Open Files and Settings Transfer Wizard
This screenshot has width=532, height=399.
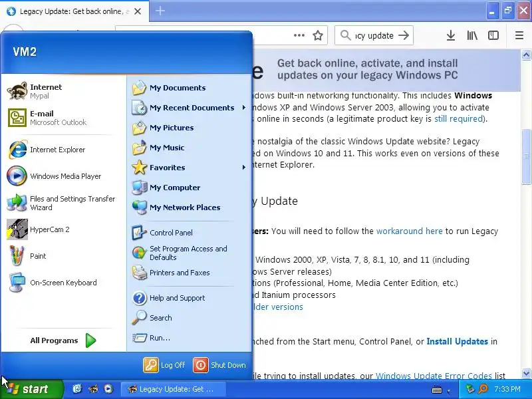point(63,203)
